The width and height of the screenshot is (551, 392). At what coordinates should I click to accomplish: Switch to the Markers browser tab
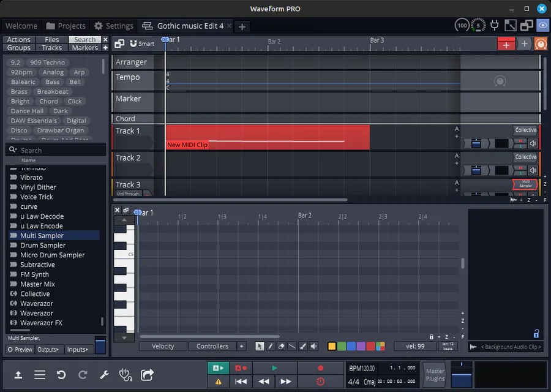(x=84, y=47)
